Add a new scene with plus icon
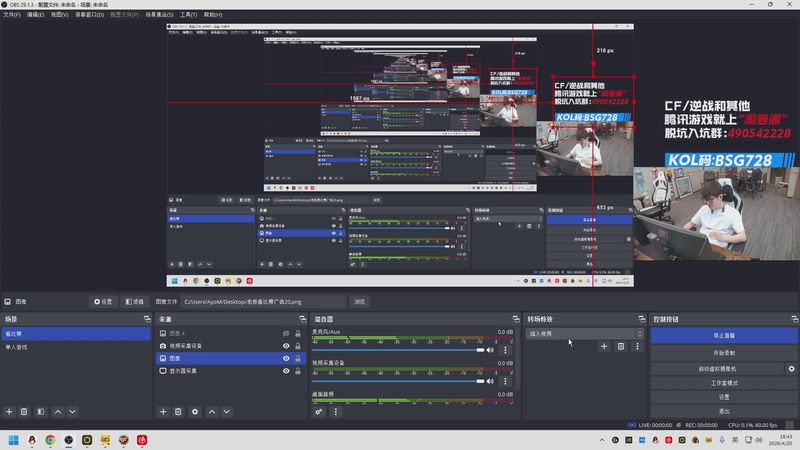This screenshot has height=450, width=800. click(x=9, y=411)
